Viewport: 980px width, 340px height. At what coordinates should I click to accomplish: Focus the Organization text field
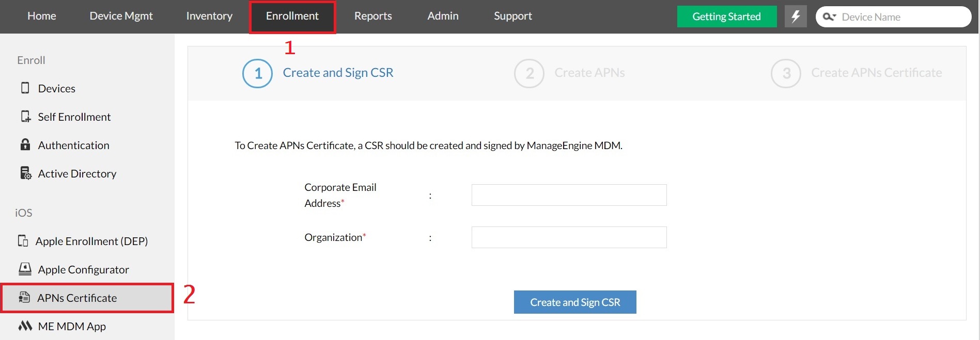[569, 237]
